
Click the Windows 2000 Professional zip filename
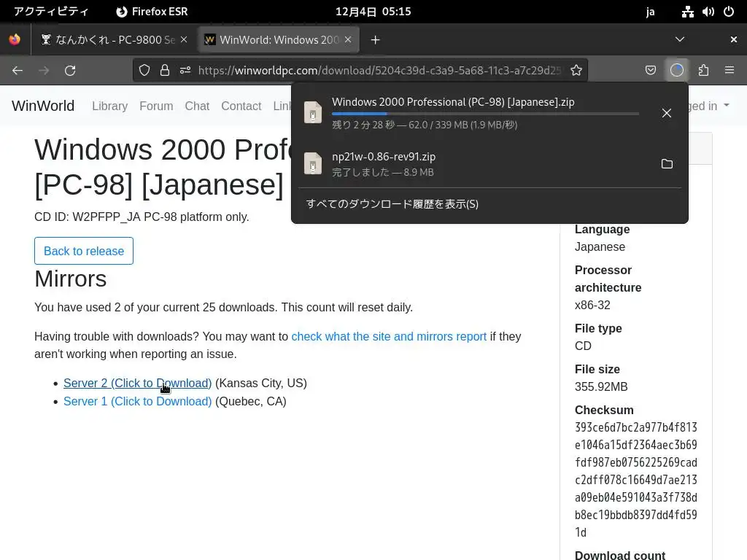pos(453,102)
